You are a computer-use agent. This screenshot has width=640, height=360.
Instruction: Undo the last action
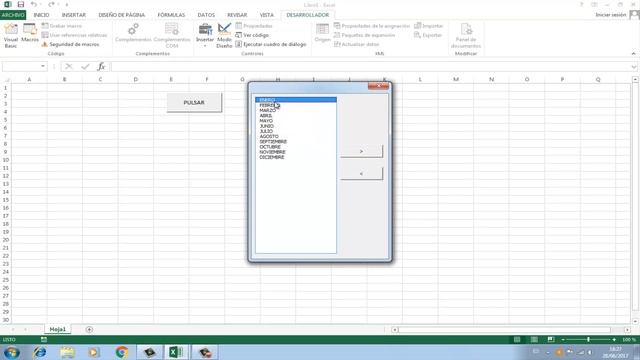coord(34,4)
